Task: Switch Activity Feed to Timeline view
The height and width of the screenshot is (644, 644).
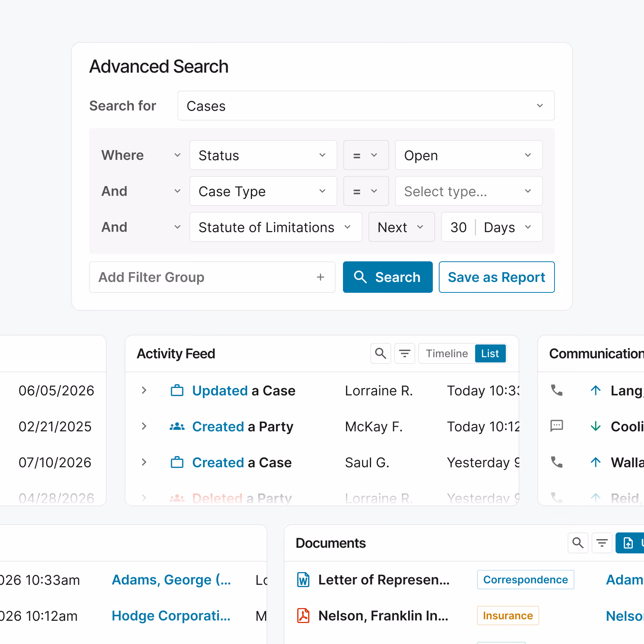Action: click(x=447, y=353)
